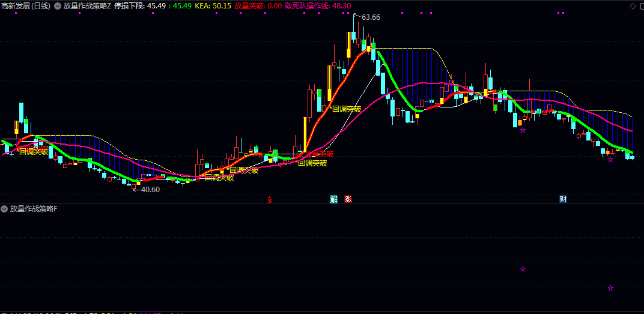The width and height of the screenshot is (644, 314).
Task: Click the red 放量突破 signal label on chart
Action: 319,154
